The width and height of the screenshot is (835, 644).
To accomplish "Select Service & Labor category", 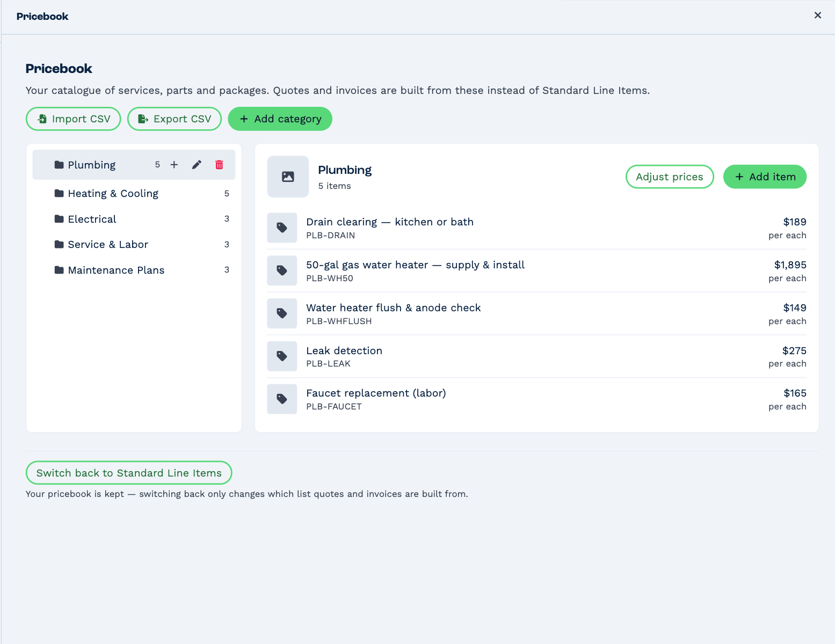I will click(x=134, y=244).
